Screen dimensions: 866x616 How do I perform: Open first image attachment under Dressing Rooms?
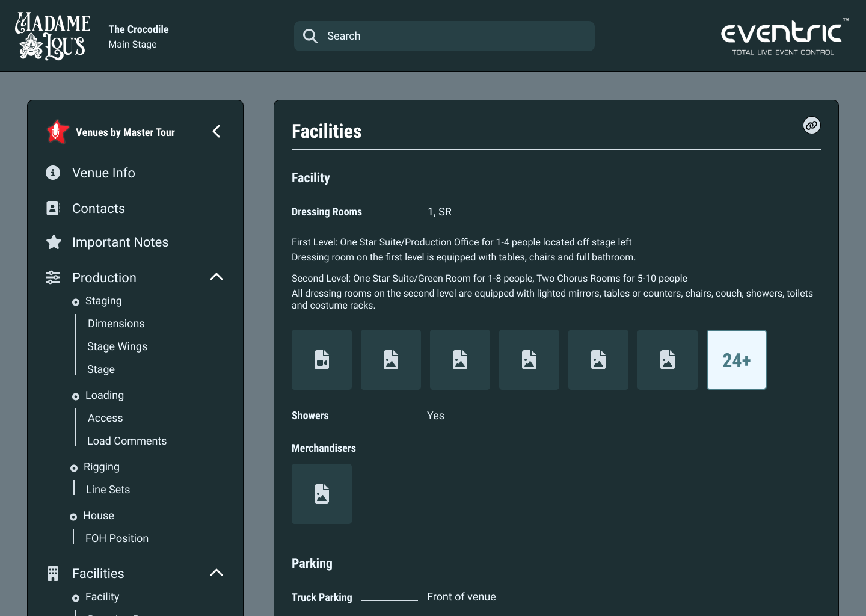coord(391,360)
